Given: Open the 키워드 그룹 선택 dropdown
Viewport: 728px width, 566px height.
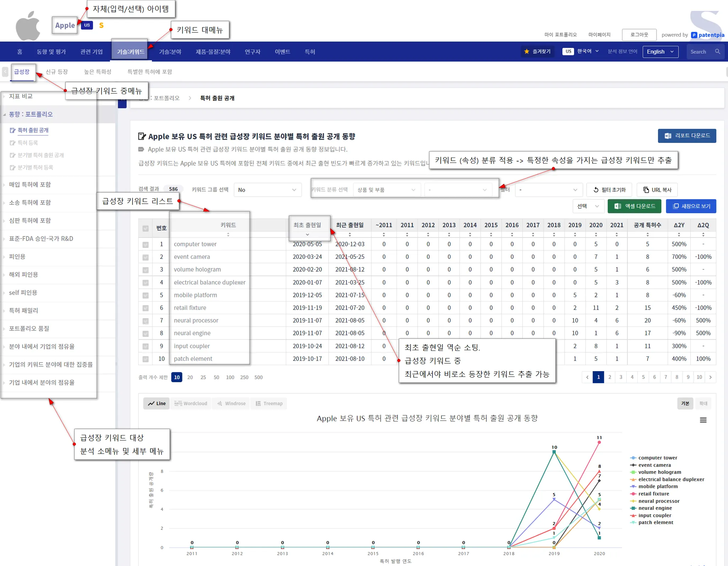Looking at the screenshot, I should [267, 190].
